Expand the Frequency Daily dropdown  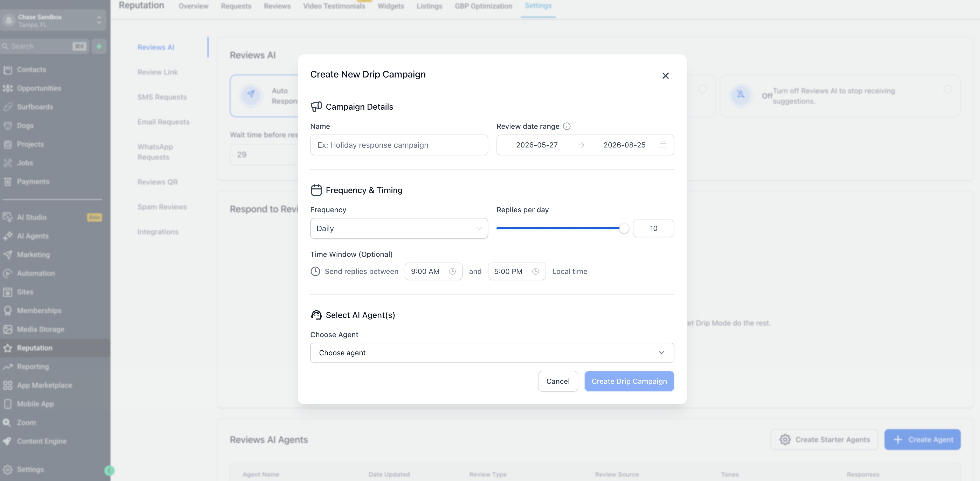[399, 229]
